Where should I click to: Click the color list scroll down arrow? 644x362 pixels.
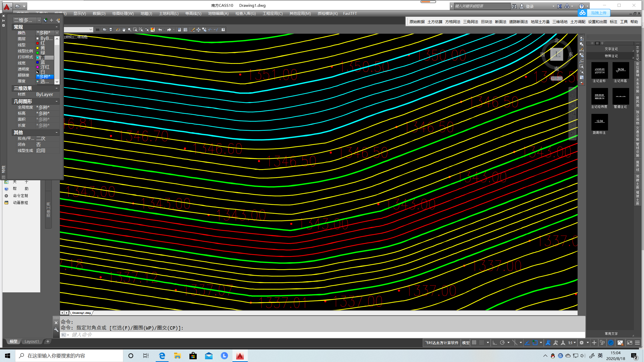click(57, 82)
